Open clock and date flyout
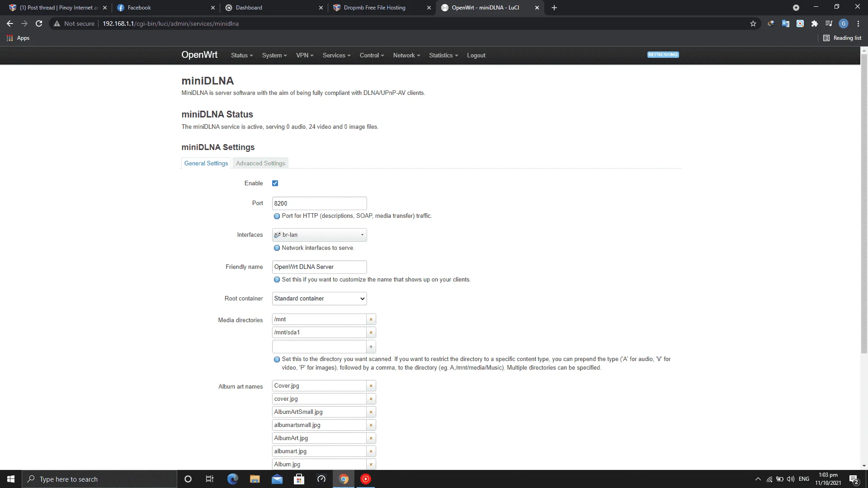This screenshot has width=868, height=488. tap(828, 479)
